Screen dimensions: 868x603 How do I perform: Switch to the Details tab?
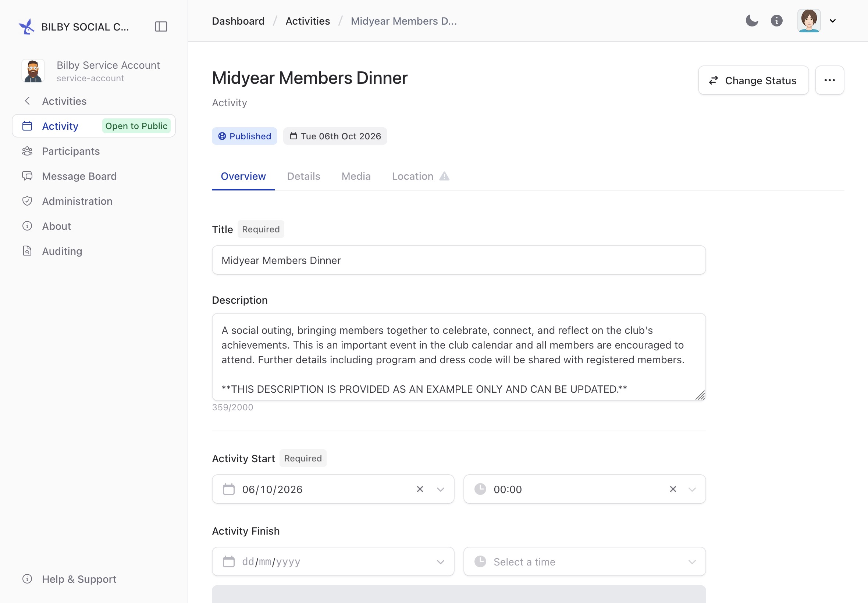click(303, 176)
